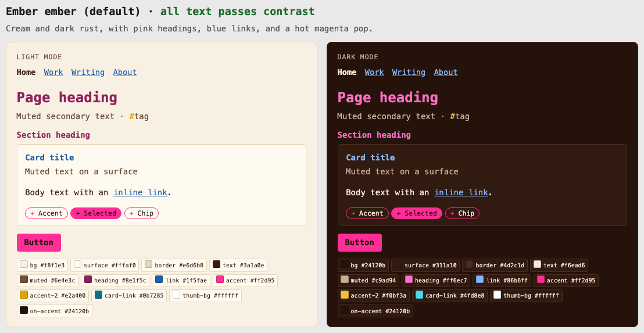This screenshot has height=333, width=644.
Task: Select the dark card-link #4fd8e8 swatch
Action: [450, 296]
